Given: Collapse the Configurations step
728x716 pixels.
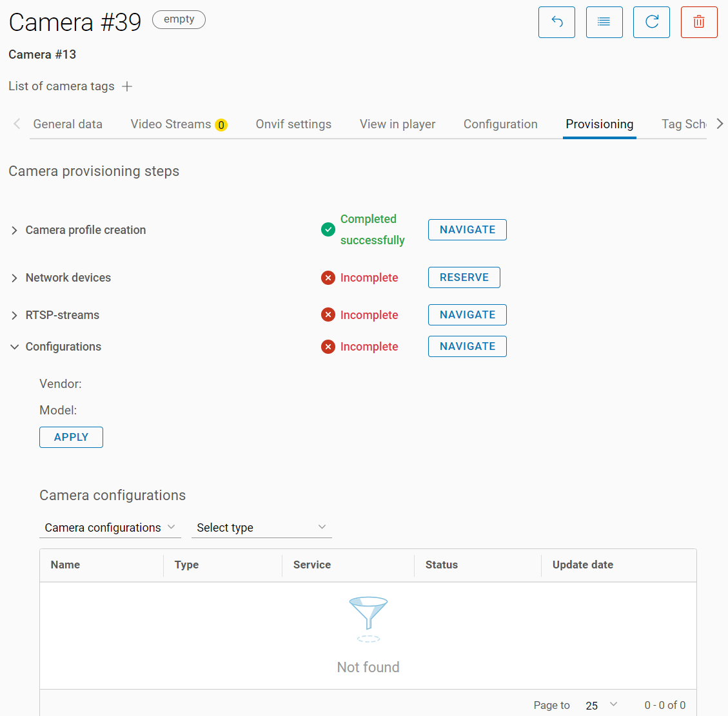Looking at the screenshot, I should coord(14,347).
